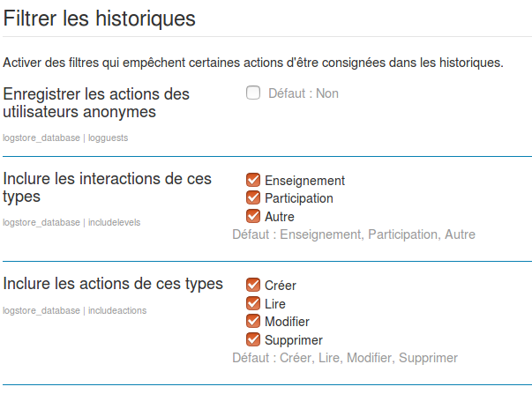This screenshot has width=532, height=394.
Task: Click the "Défaut : Non" label text
Action: [303, 93]
